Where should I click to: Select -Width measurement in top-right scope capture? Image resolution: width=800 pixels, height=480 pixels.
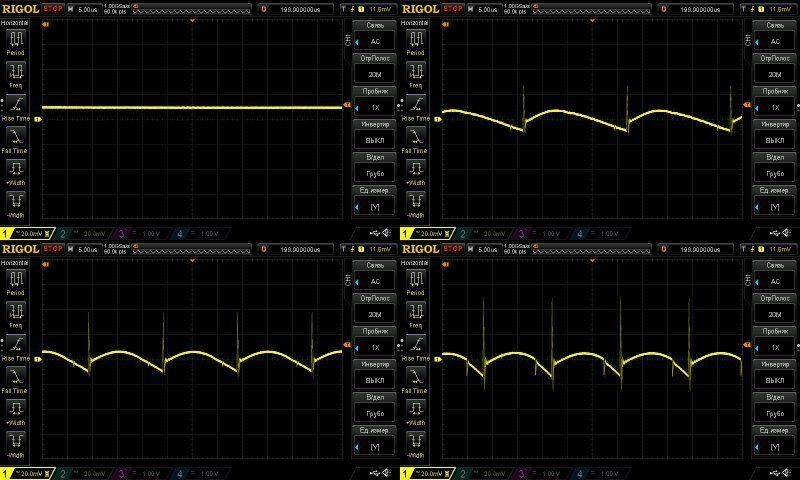tap(415, 205)
